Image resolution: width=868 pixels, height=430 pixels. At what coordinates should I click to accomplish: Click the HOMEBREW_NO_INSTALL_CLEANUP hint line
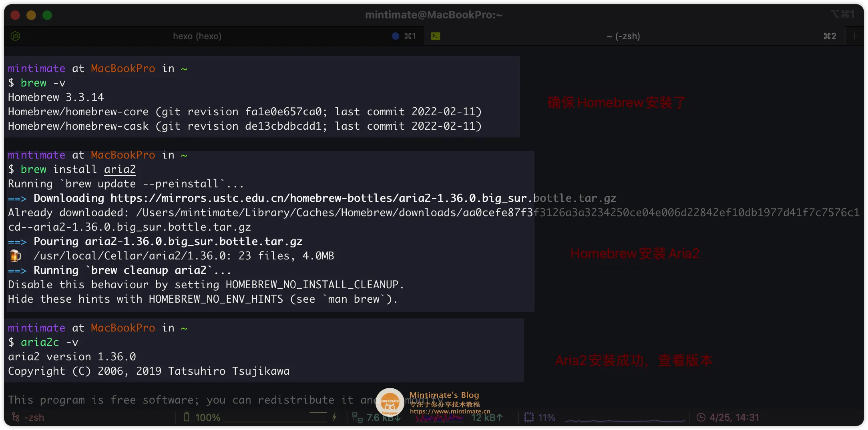point(206,285)
